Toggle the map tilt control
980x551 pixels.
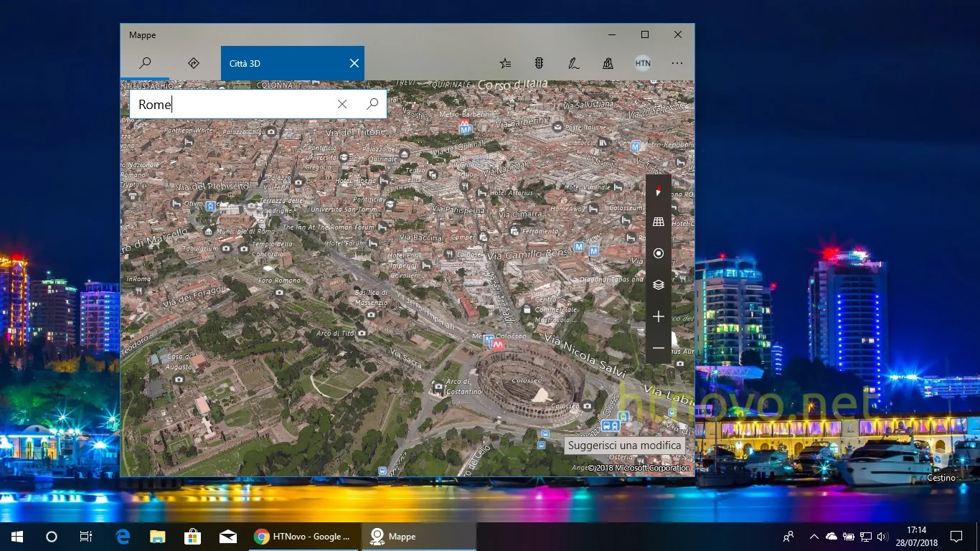click(x=659, y=222)
